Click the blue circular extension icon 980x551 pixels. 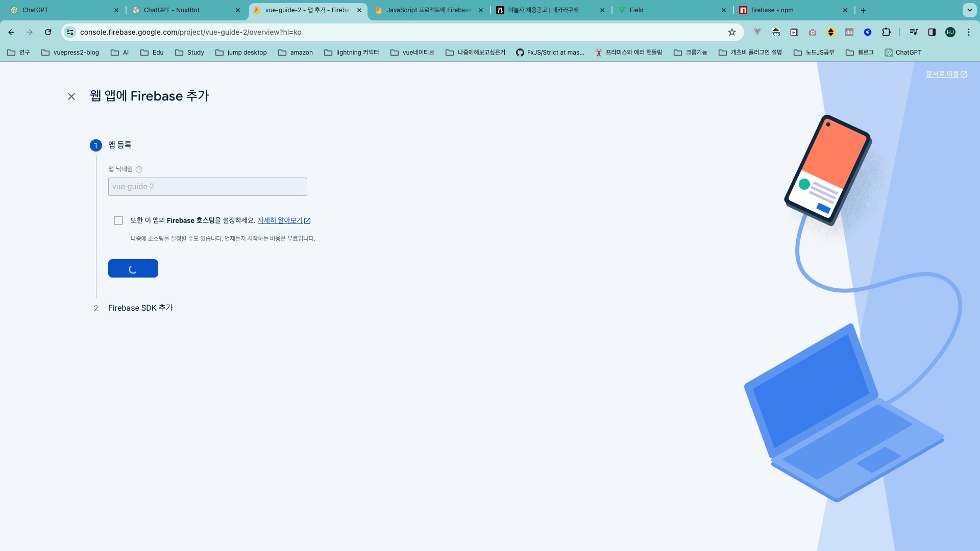point(868,32)
